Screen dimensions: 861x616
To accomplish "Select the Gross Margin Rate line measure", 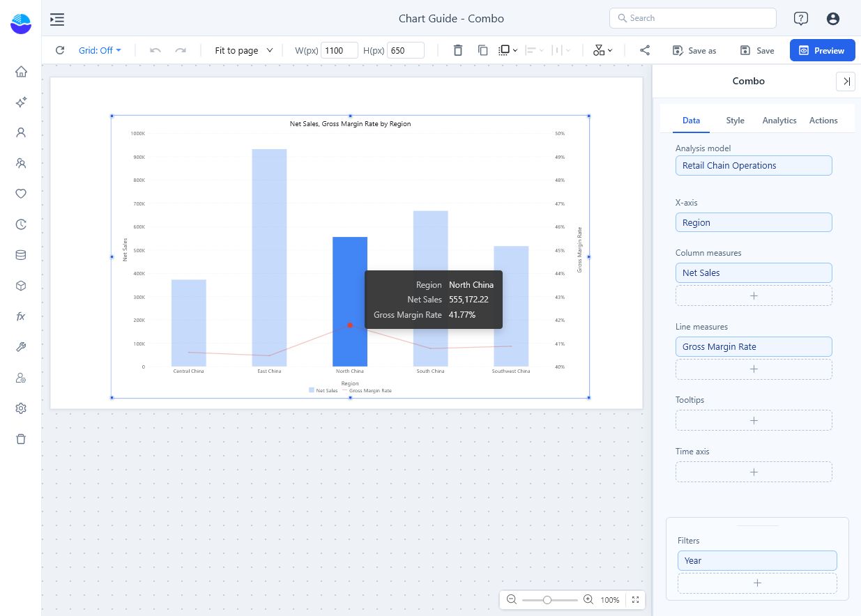I will 754,347.
